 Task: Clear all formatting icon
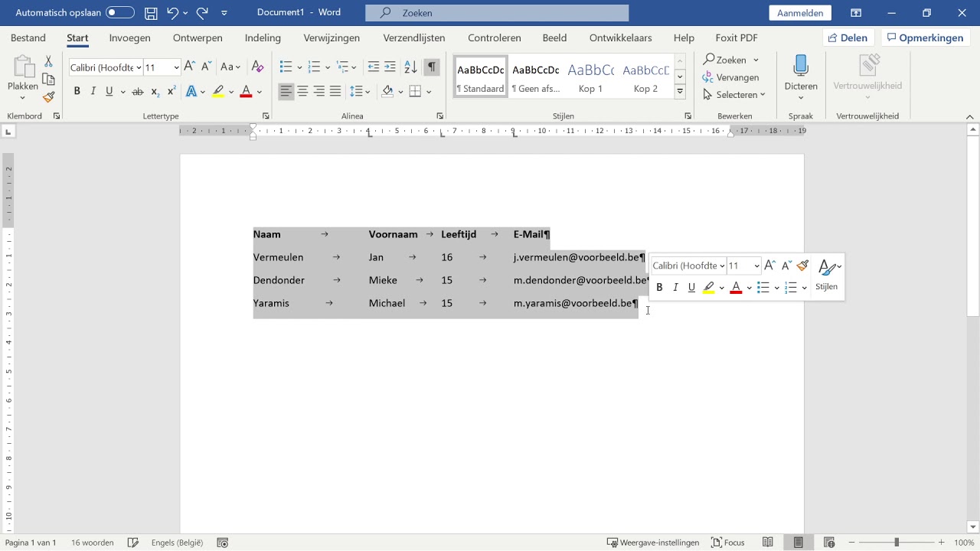(258, 67)
